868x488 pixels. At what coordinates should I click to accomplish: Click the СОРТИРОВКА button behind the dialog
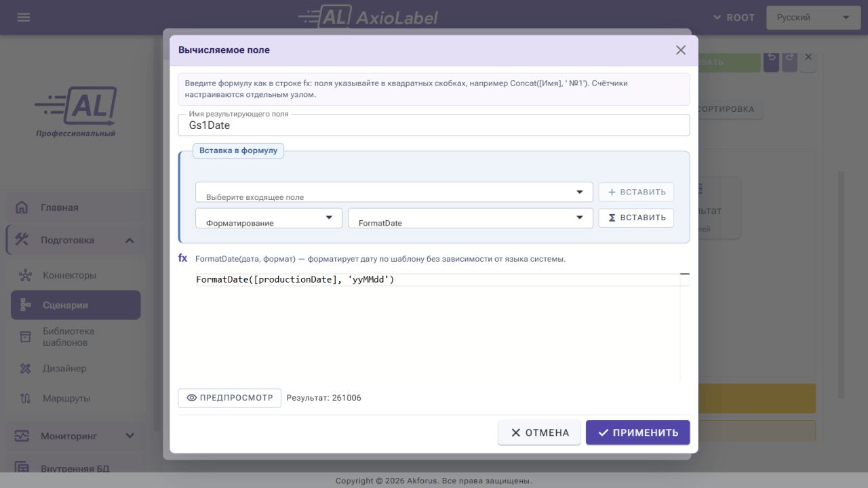(x=730, y=109)
